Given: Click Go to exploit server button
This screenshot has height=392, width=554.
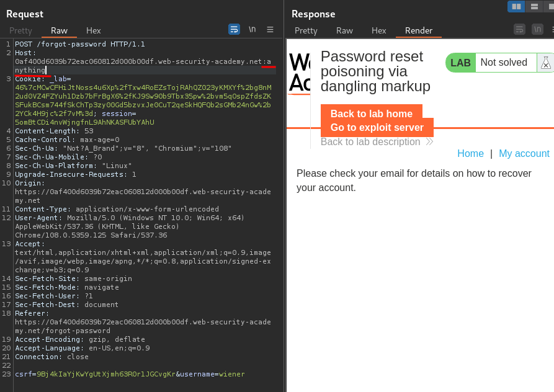Looking at the screenshot, I should coord(377,128).
